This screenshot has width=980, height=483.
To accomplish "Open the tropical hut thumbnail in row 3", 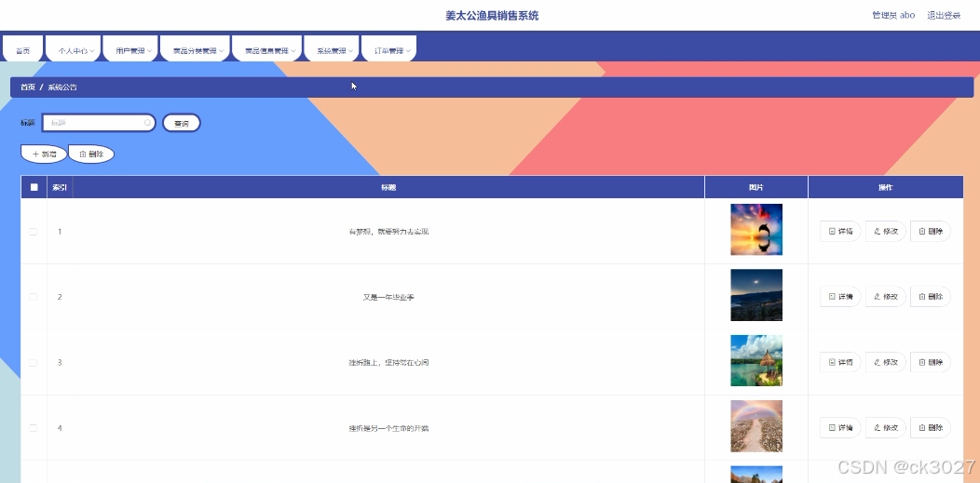I will tap(756, 361).
